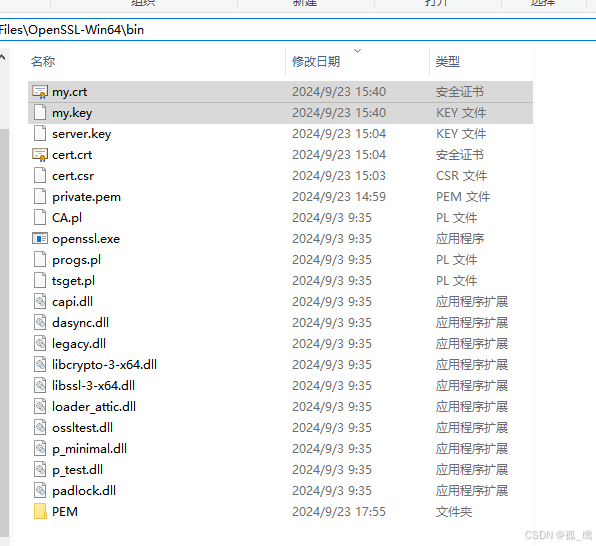Click the PEM 文件 type cell

click(x=463, y=197)
